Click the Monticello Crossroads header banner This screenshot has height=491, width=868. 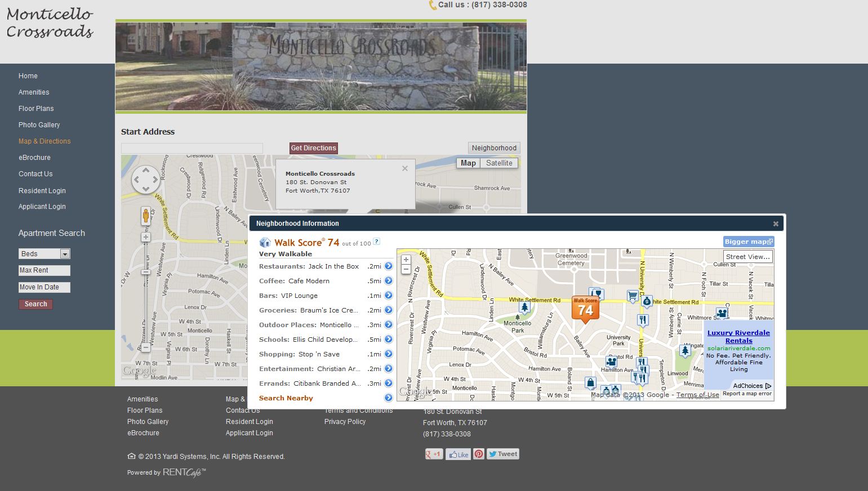pos(321,66)
